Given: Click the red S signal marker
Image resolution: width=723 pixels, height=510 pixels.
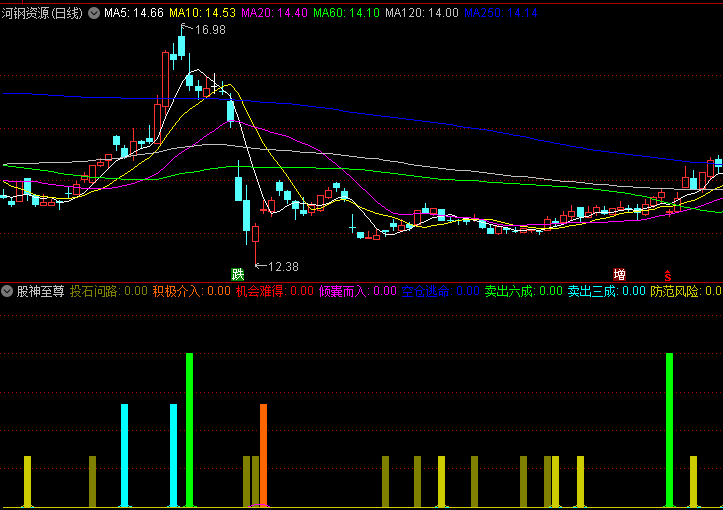Looking at the screenshot, I should click(668, 276).
